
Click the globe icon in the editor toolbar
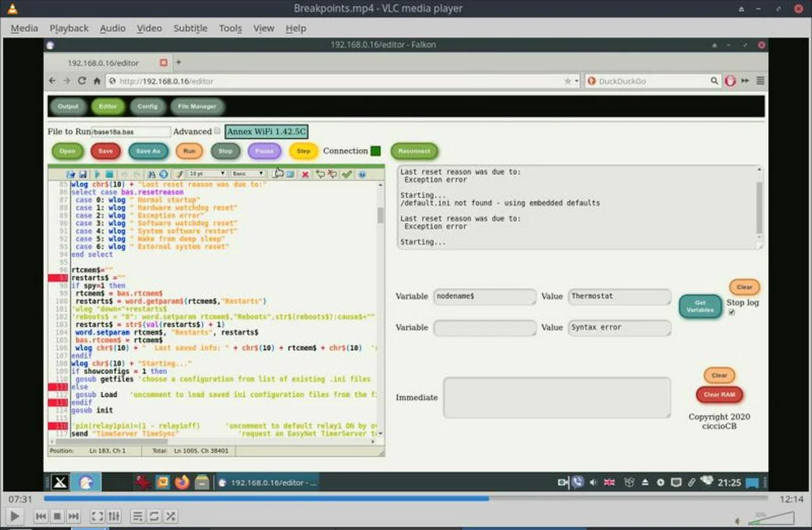164,174
